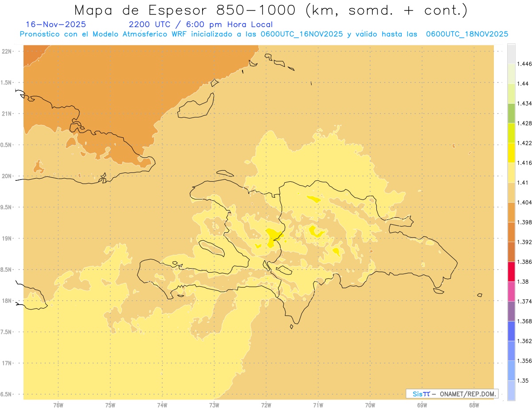Click the '21N' latitude label
The width and height of the screenshot is (532, 411).
tap(7, 114)
